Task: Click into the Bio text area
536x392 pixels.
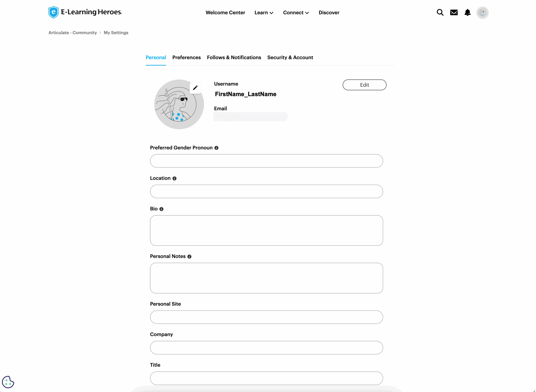Action: pos(266,230)
